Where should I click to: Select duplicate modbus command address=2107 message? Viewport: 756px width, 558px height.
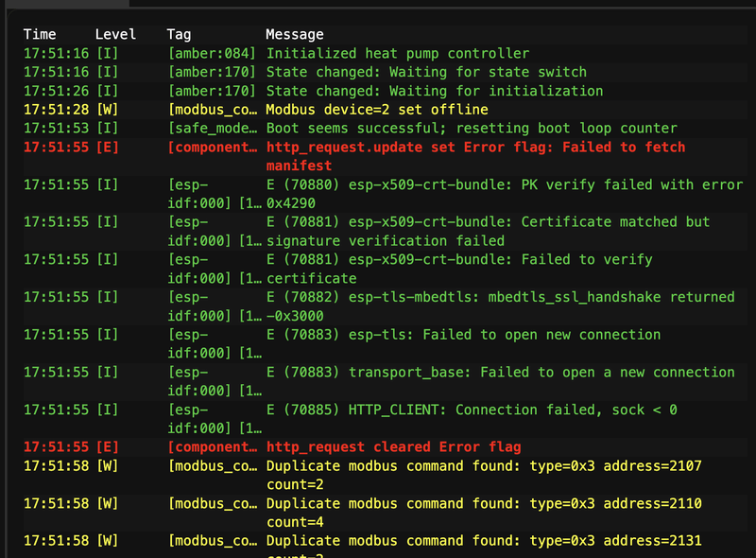[x=484, y=475]
